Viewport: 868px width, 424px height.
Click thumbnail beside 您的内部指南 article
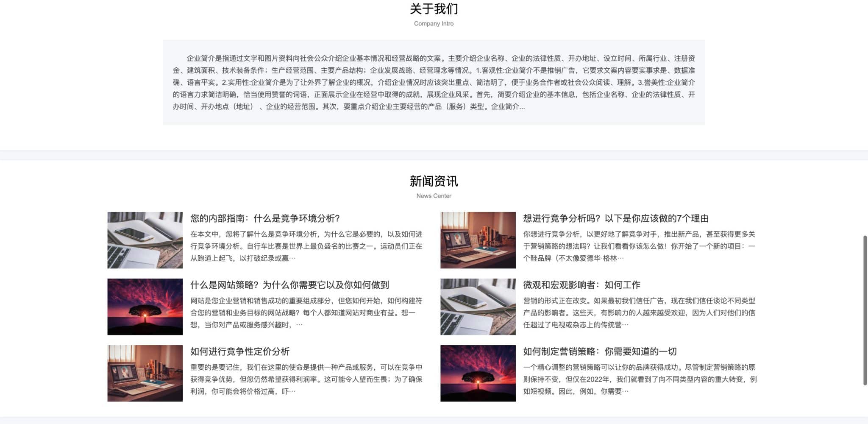pos(145,240)
